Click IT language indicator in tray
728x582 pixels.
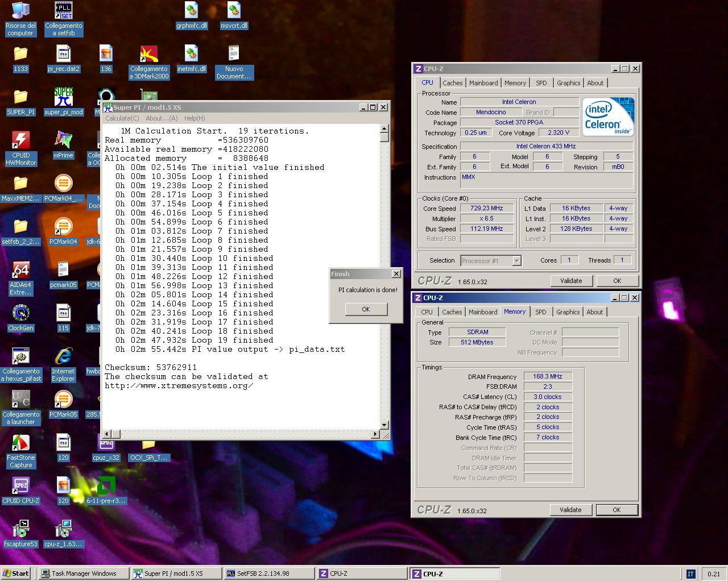click(x=690, y=574)
